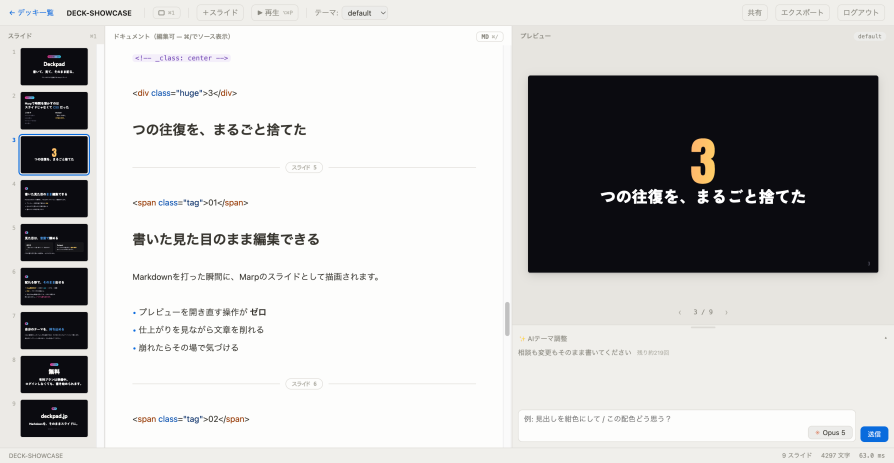
Task: Click the AIテーマ調整 sparkle header
Action: coord(543,338)
